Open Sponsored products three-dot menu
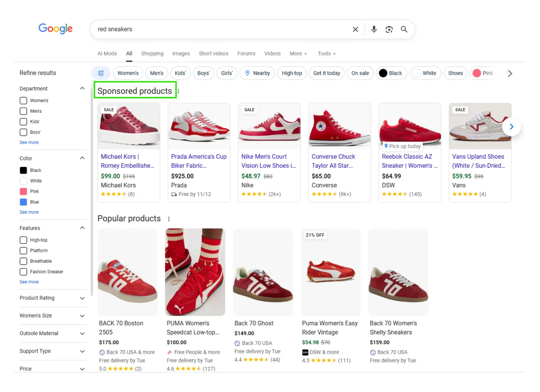Image resolution: width=540 pixels, height=392 pixels. click(178, 91)
